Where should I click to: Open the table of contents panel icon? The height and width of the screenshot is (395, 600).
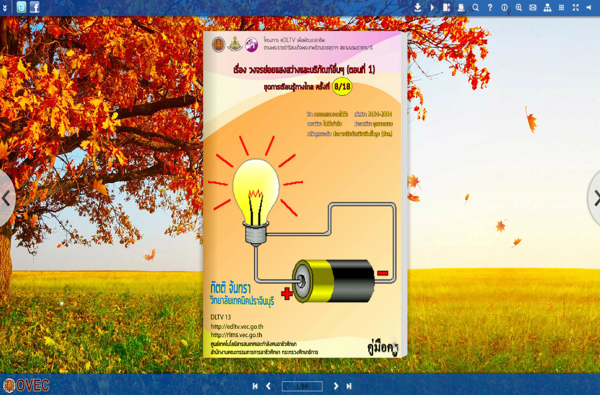coord(446,7)
